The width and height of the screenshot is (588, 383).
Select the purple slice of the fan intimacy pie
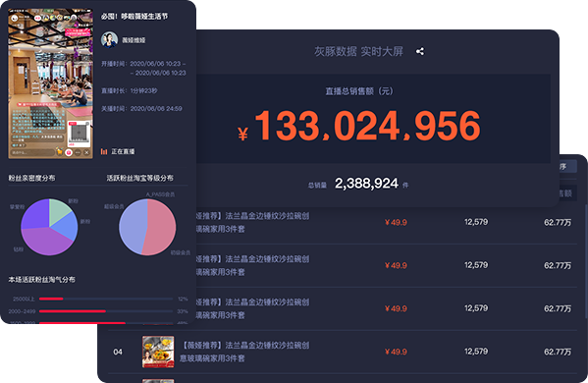[47, 242]
